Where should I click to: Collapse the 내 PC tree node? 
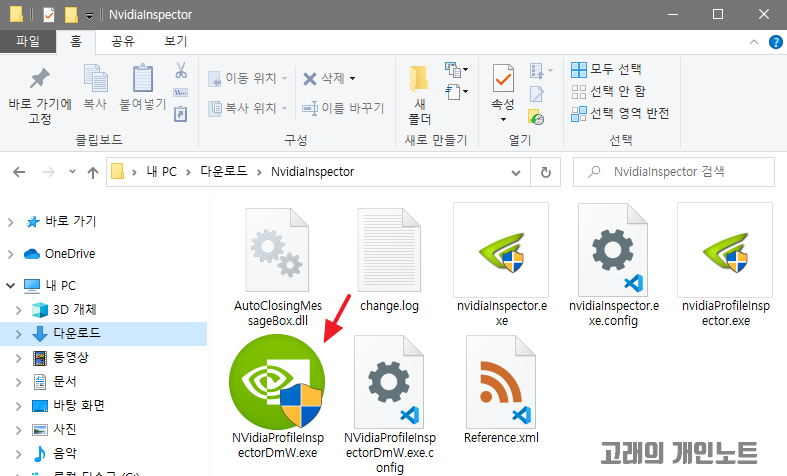[x=11, y=286]
